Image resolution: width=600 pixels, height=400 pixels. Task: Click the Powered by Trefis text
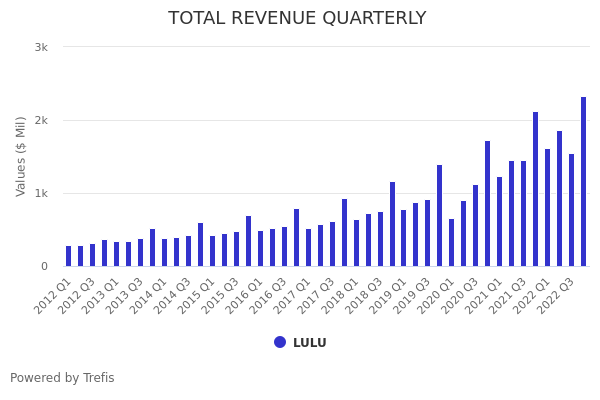coord(62,378)
